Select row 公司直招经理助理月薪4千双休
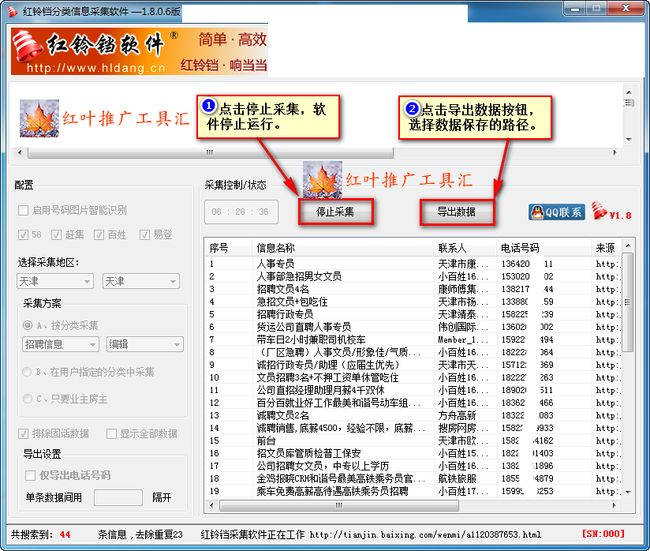The image size is (650, 551). (x=413, y=390)
